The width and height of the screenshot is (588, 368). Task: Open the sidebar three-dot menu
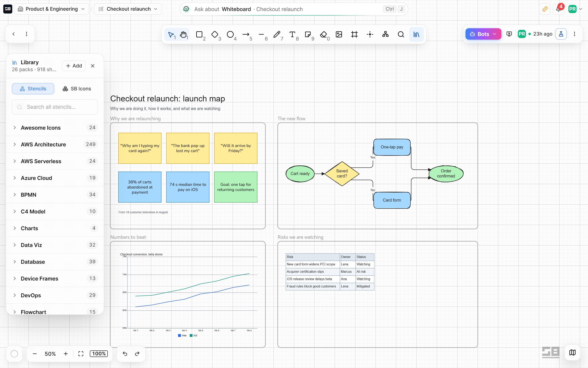tap(27, 34)
